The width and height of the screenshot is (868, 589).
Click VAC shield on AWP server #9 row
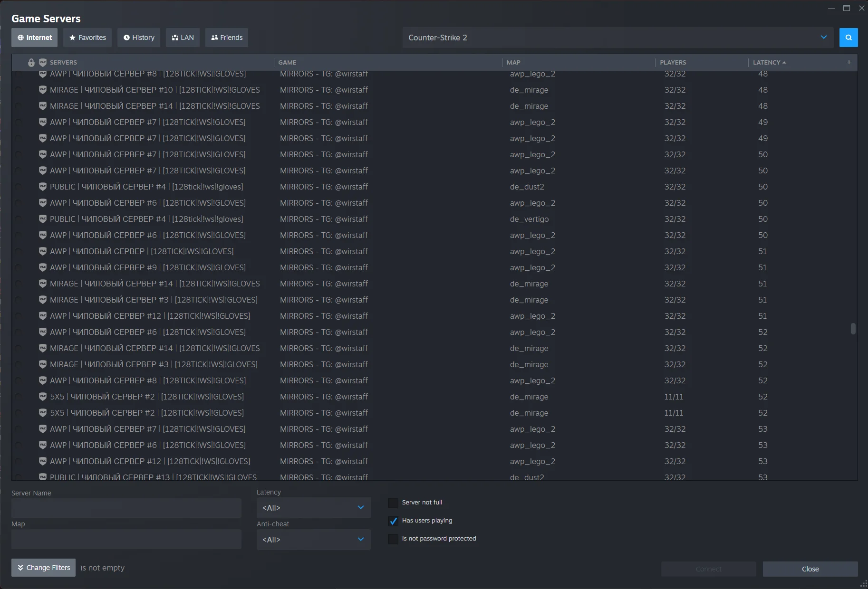(43, 267)
